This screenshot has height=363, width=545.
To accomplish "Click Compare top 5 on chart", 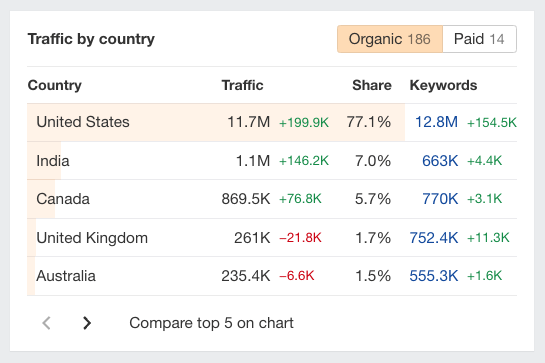I will [x=211, y=323].
